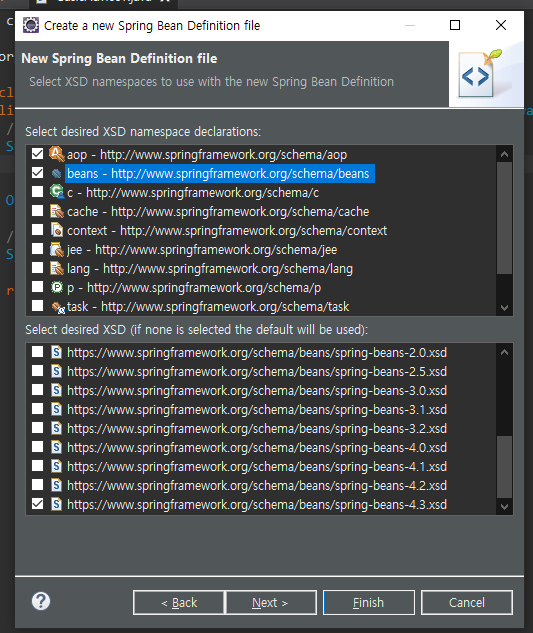Enable the cache namespace checkbox
This screenshot has width=533, height=633.
click(37, 211)
